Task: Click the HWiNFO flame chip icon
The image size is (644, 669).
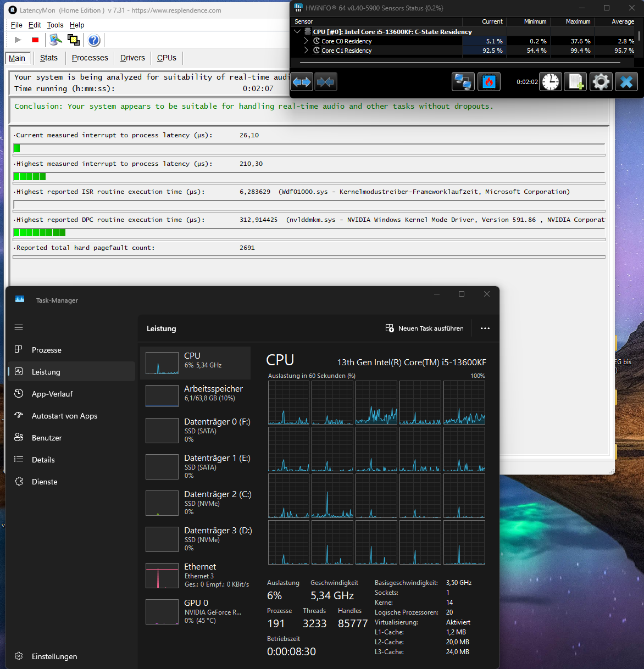Action: coord(488,82)
